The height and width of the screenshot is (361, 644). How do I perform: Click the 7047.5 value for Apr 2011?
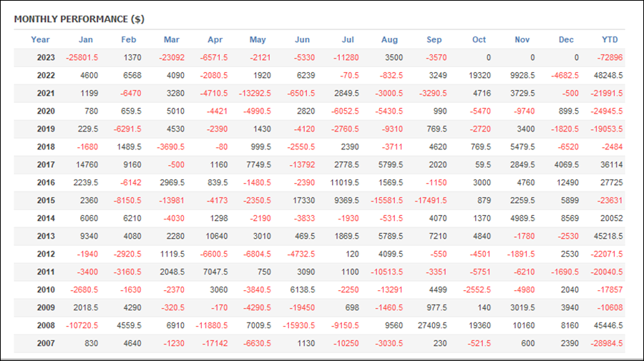(x=215, y=272)
